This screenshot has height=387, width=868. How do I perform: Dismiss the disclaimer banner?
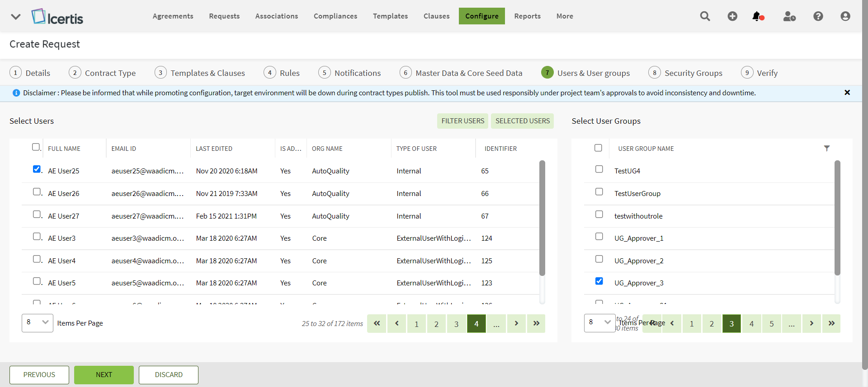(847, 93)
